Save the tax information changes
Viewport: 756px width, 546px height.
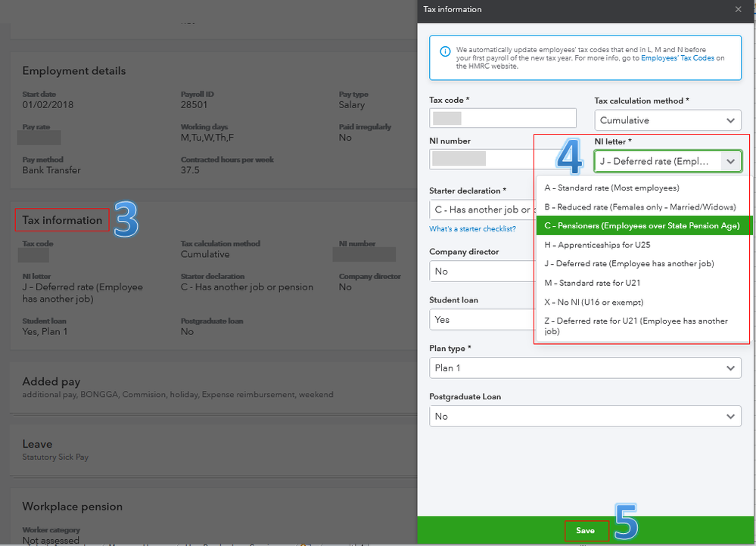(585, 530)
